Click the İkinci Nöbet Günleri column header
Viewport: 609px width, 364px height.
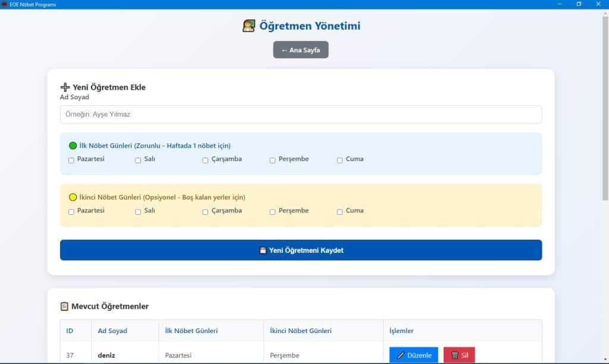[x=300, y=331]
